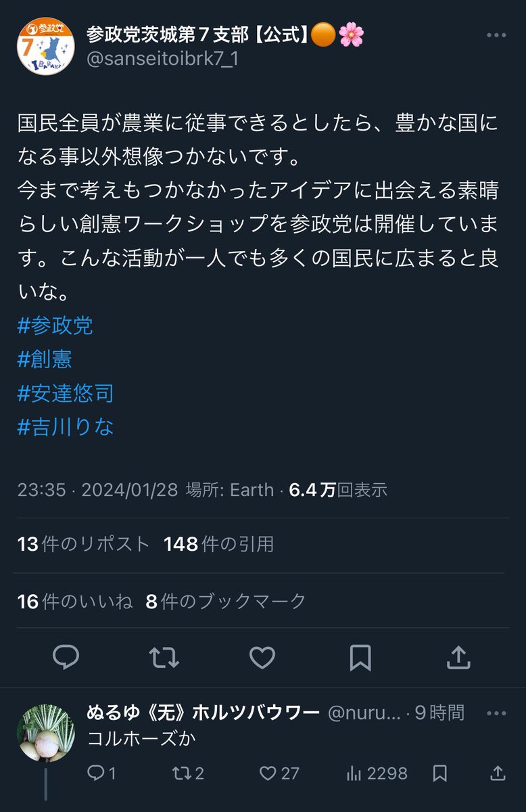Reply to the main post

pyautogui.click(x=66, y=656)
